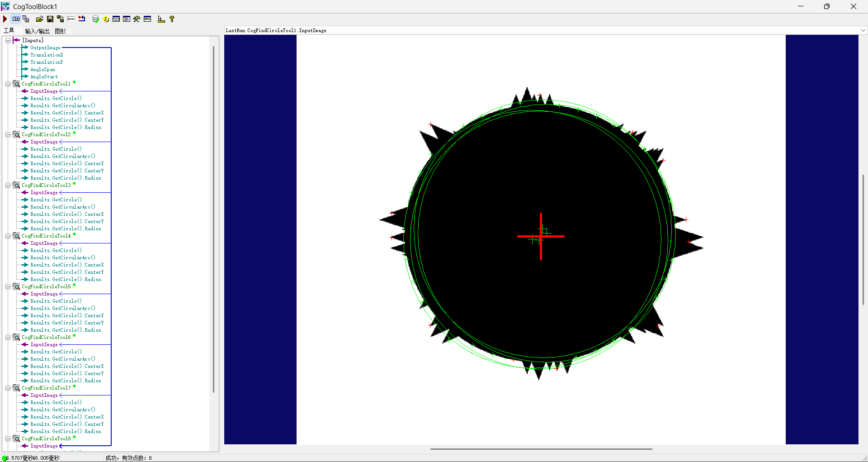Image resolution: width=868 pixels, height=462 pixels.
Task: Click the run time text in status bar
Action: pos(33,458)
